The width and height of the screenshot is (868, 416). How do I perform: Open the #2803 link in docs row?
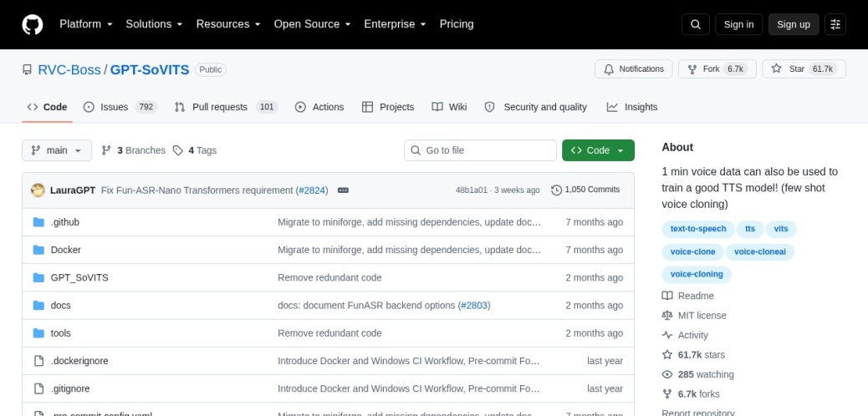[474, 306]
